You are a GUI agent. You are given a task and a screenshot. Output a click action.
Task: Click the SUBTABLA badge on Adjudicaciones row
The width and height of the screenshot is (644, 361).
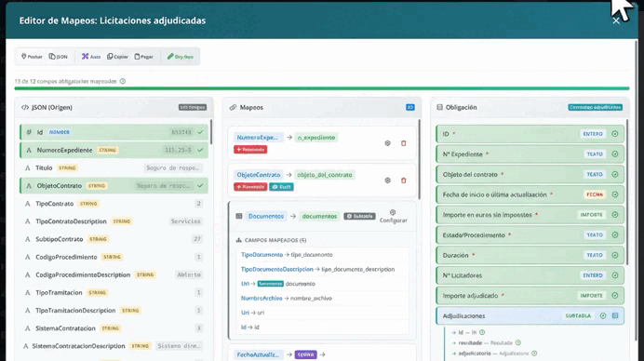578,315
